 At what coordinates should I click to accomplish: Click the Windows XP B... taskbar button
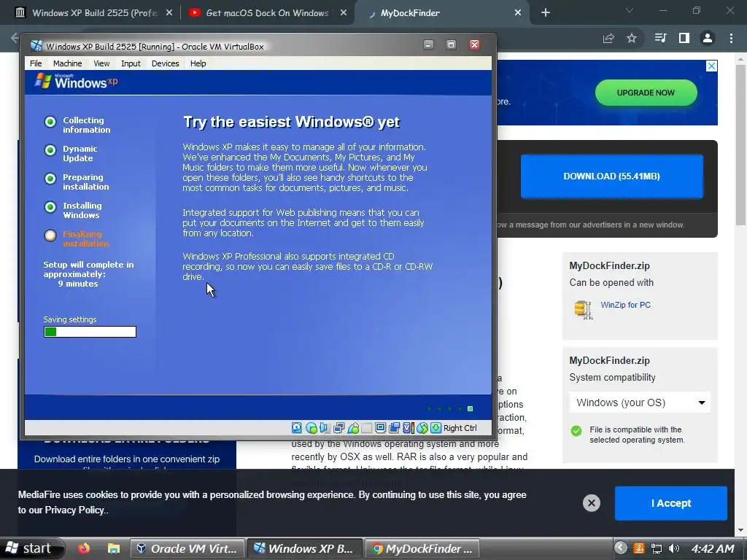306,548
